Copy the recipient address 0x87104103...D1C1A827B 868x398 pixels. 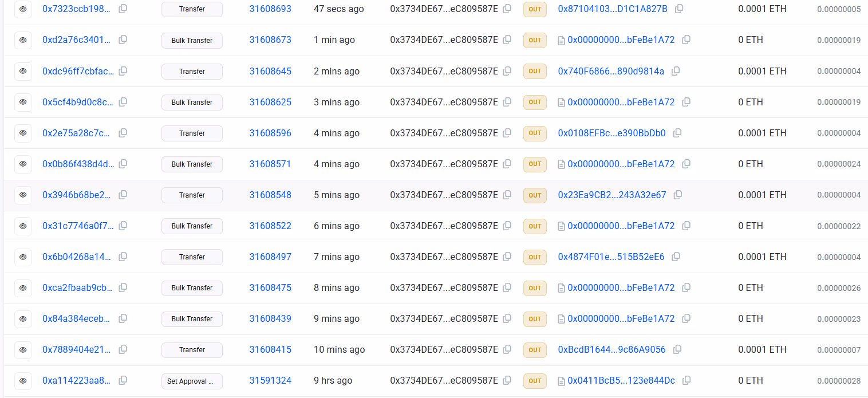click(679, 9)
